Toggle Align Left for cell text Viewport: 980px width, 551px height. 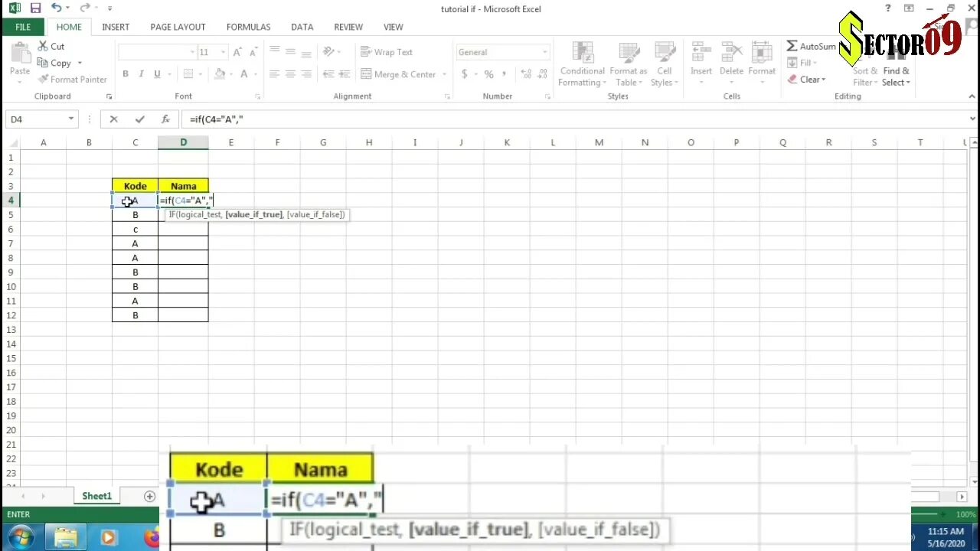(274, 74)
